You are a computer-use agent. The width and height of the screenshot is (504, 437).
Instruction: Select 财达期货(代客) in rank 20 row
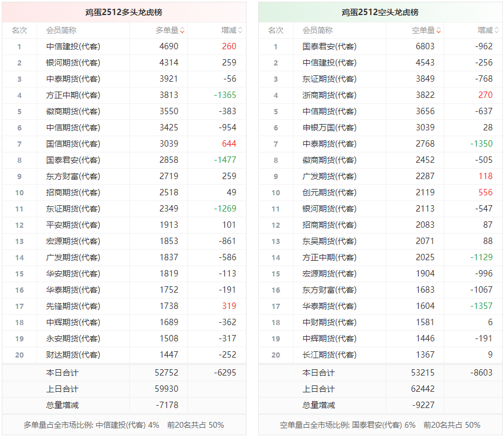coord(72,355)
